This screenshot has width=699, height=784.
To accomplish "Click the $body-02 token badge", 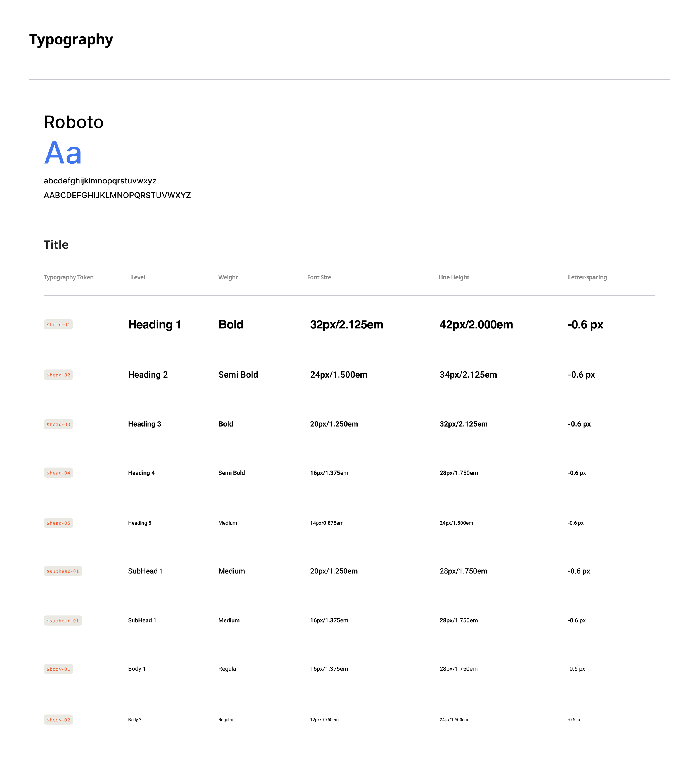I will (x=58, y=720).
